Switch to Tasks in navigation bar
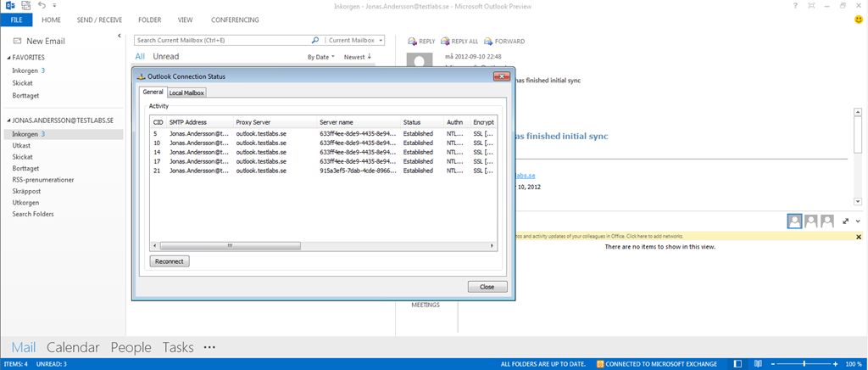Image resolution: width=868 pixels, height=370 pixels. coord(178,347)
